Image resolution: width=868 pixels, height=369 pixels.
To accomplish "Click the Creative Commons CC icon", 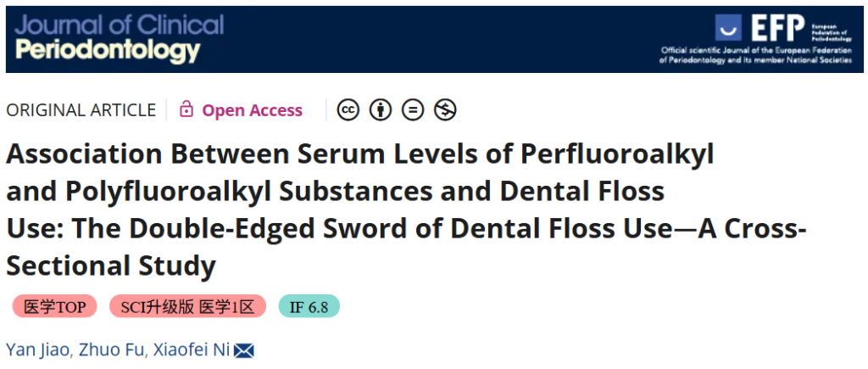I will point(348,109).
